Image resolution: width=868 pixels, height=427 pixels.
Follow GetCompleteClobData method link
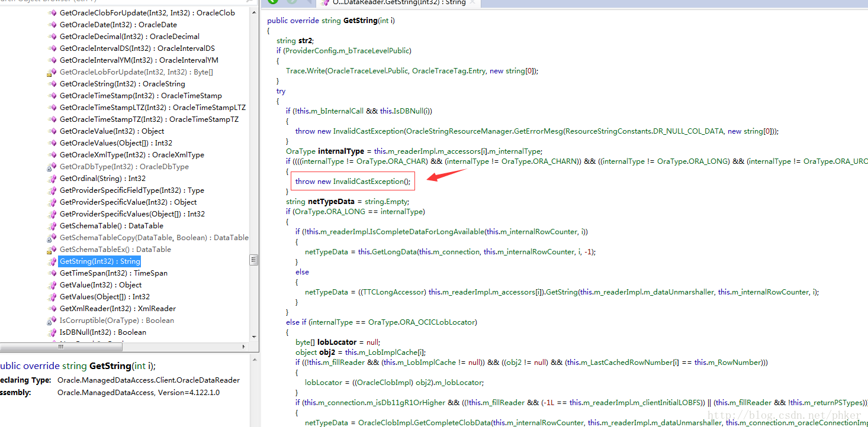[x=452, y=423]
